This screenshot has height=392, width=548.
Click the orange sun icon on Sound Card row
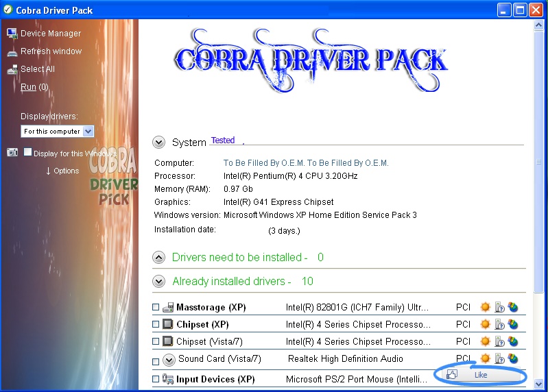pyautogui.click(x=485, y=358)
